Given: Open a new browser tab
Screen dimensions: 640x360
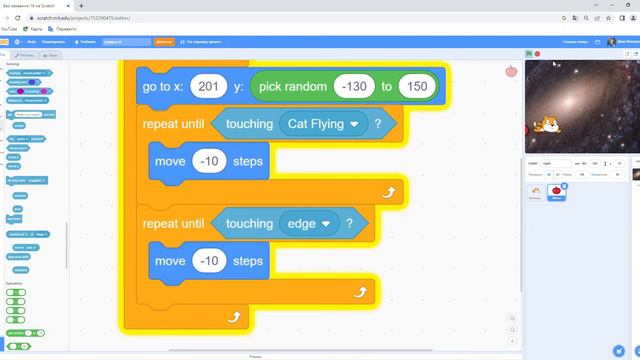Looking at the screenshot, I should (x=81, y=6).
